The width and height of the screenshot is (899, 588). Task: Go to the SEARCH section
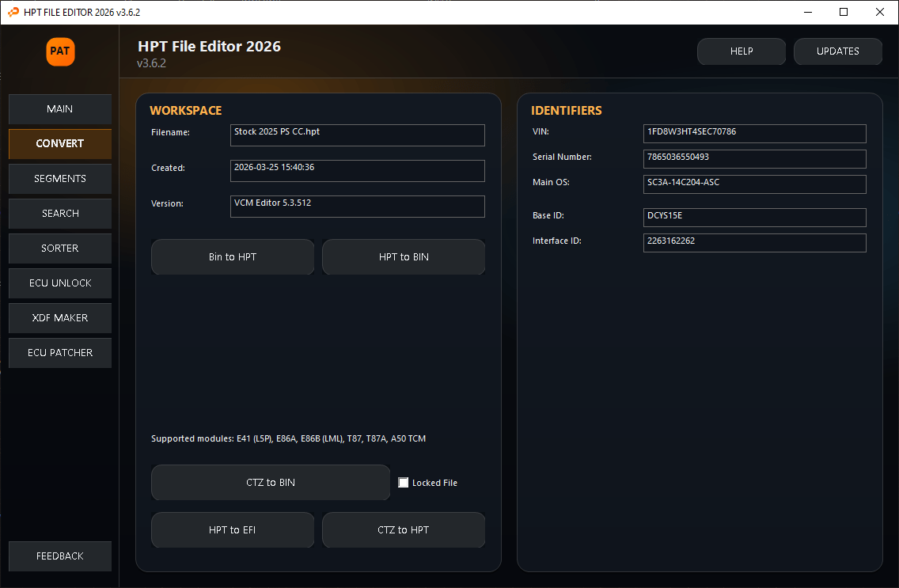pyautogui.click(x=60, y=213)
